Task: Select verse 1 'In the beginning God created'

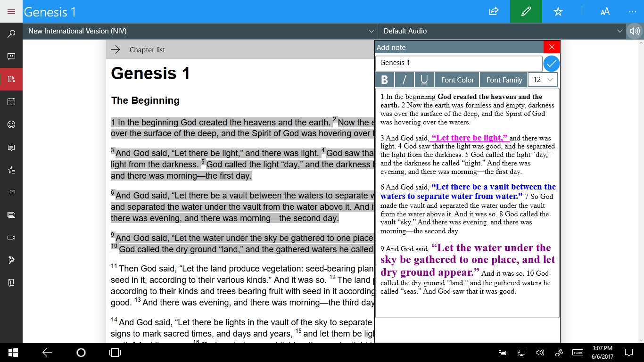Action: [x=220, y=123]
